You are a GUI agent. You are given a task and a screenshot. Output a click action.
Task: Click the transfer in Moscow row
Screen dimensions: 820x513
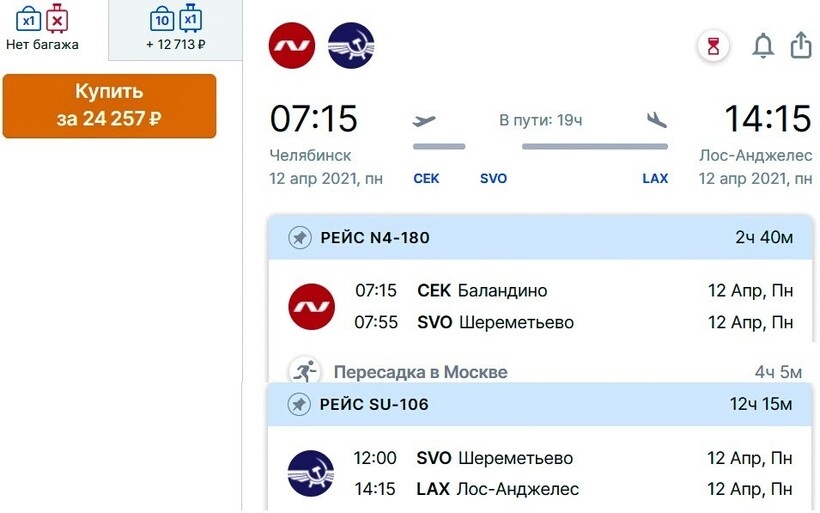coord(540,372)
